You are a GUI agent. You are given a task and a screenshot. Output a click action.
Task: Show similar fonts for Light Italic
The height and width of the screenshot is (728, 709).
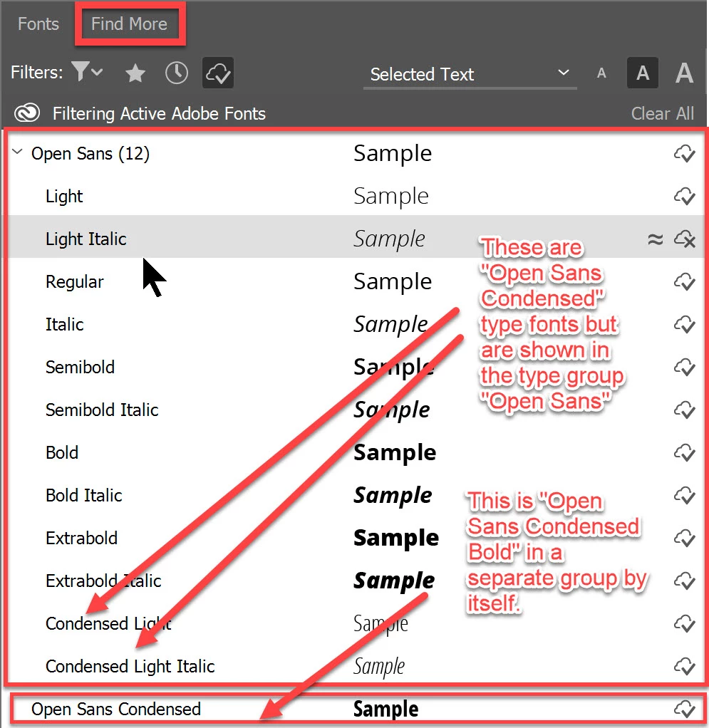coord(655,239)
